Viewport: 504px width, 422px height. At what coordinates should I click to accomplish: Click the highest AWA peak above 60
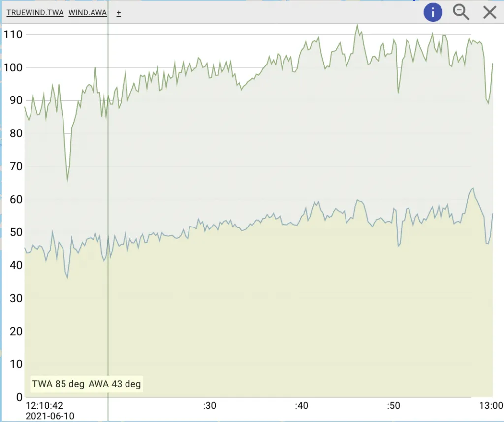click(472, 188)
